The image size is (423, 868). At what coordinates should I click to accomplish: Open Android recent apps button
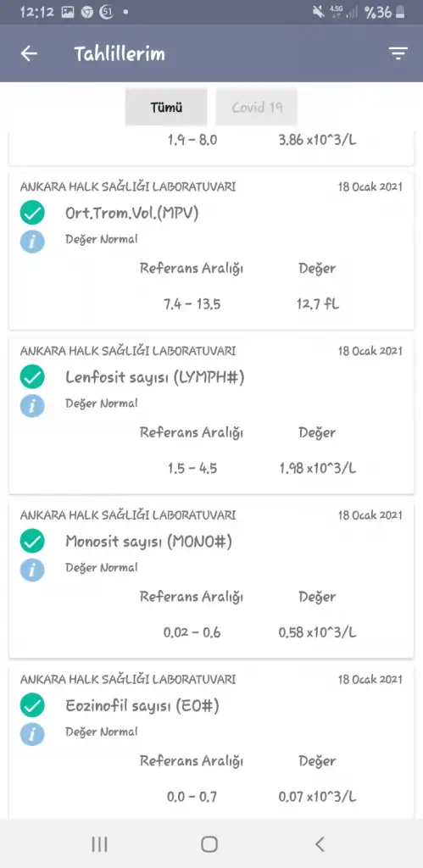[100, 843]
